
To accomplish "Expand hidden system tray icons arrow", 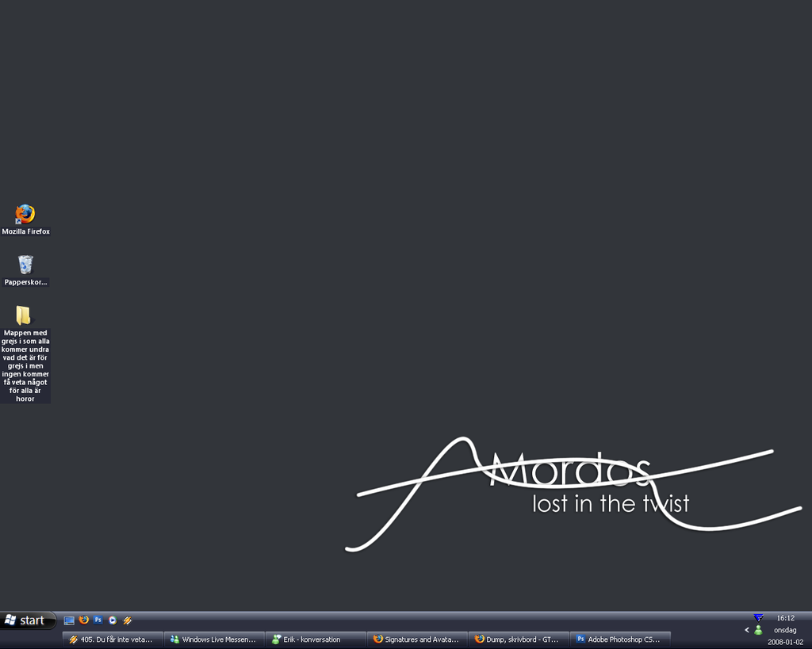I will (747, 630).
